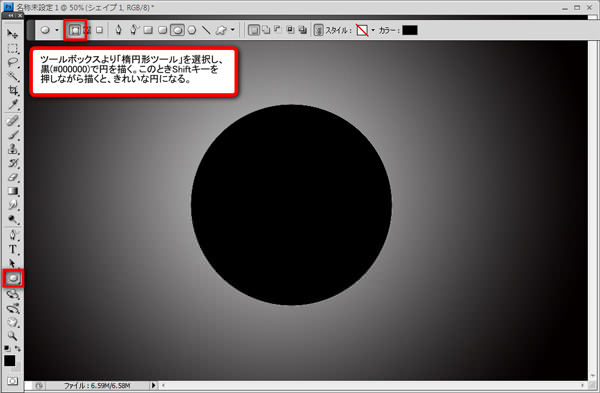Enable Shape Layers drawing mode
Screen dimensions: 600x393
click(x=75, y=30)
